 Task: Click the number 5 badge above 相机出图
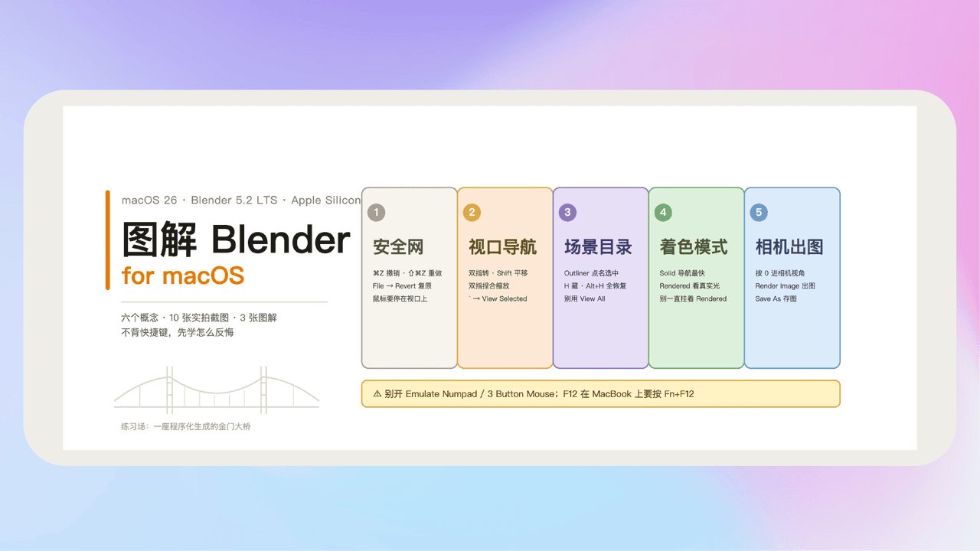759,213
